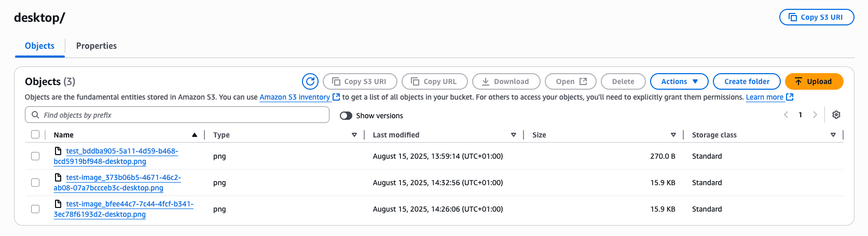Sort by Last modified column arrow
The width and height of the screenshot is (868, 236).
click(514, 135)
